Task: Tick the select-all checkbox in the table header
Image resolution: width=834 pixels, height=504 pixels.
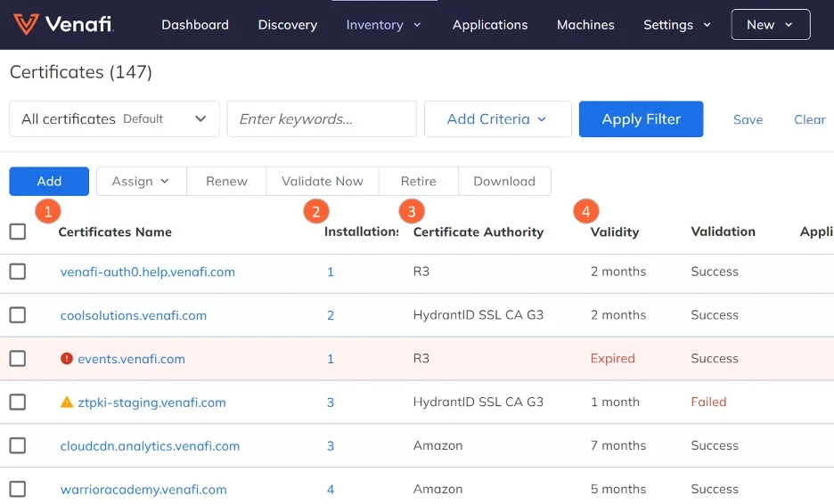Action: click(x=18, y=232)
